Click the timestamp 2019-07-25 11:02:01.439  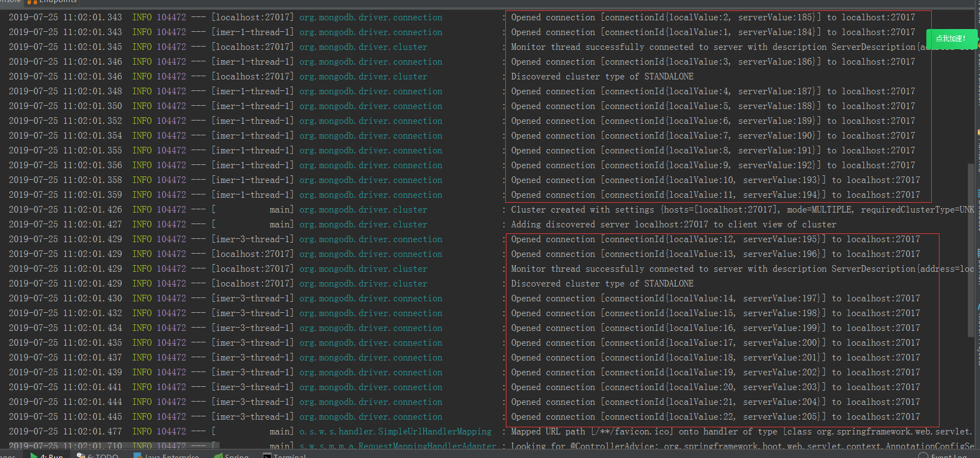(x=65, y=373)
